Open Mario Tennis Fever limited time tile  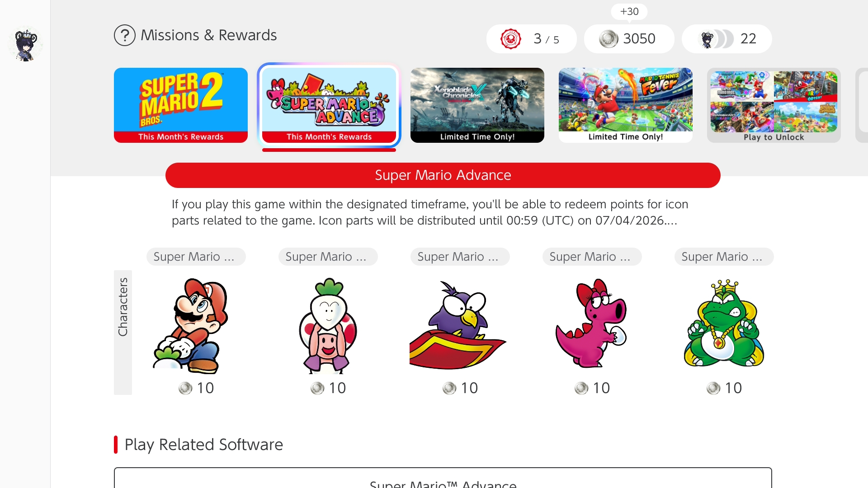point(626,105)
